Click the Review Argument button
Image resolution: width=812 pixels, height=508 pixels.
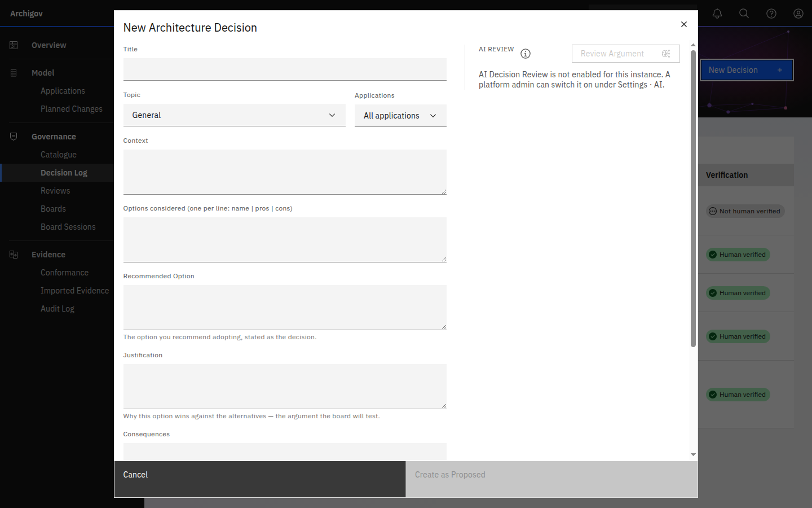click(626, 54)
